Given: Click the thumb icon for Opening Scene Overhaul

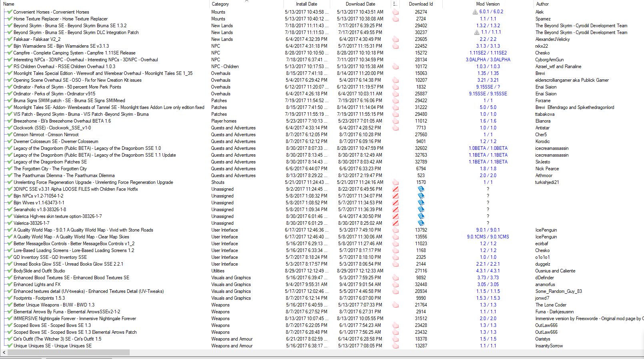Looking at the screenshot, I should coord(395,80).
